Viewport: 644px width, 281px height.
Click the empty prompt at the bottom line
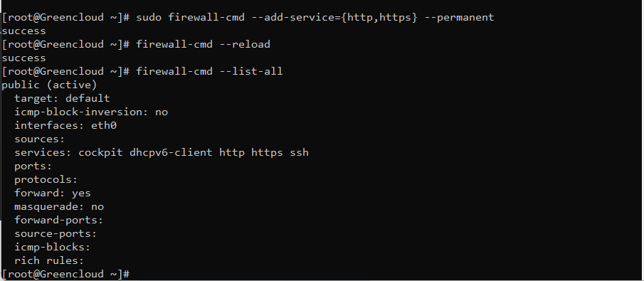point(66,274)
